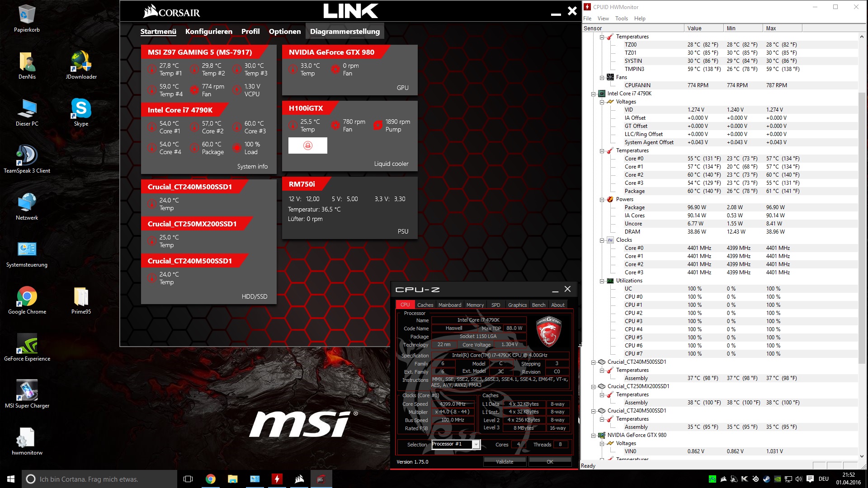
Task: Open the Netzwerk desktop icon
Action: [x=27, y=206]
